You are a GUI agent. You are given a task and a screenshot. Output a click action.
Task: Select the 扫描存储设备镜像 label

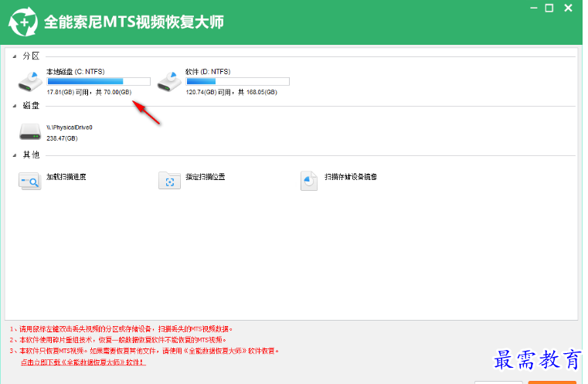tap(351, 177)
